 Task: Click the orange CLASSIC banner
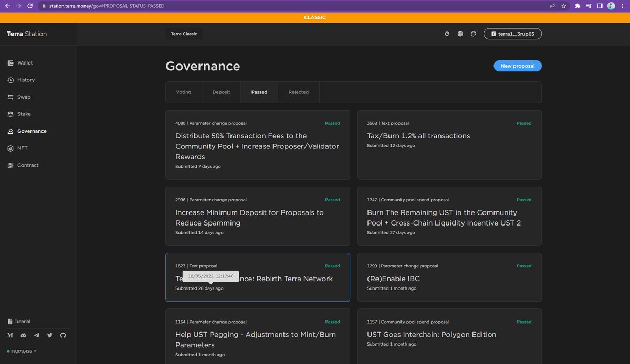point(315,17)
